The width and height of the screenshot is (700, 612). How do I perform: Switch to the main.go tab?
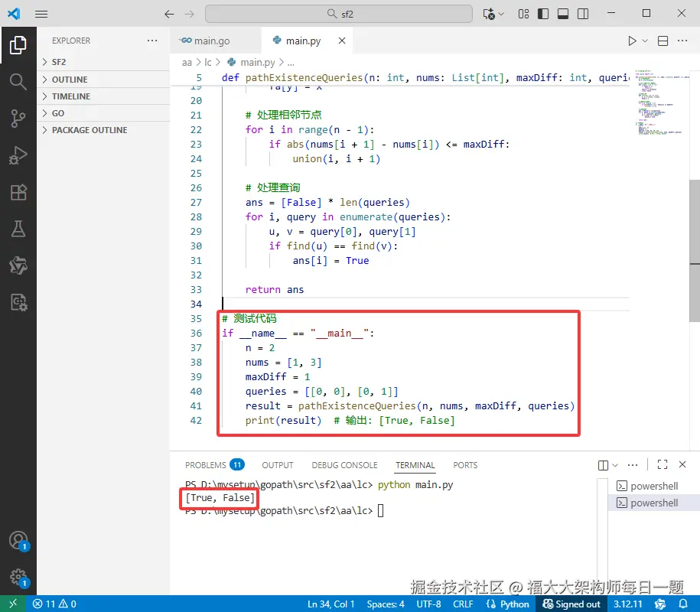click(x=215, y=41)
